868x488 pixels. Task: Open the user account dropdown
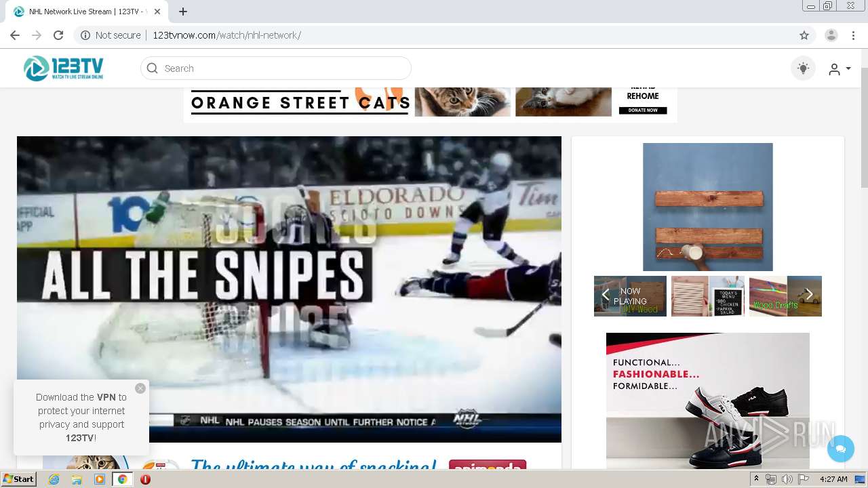click(x=840, y=69)
